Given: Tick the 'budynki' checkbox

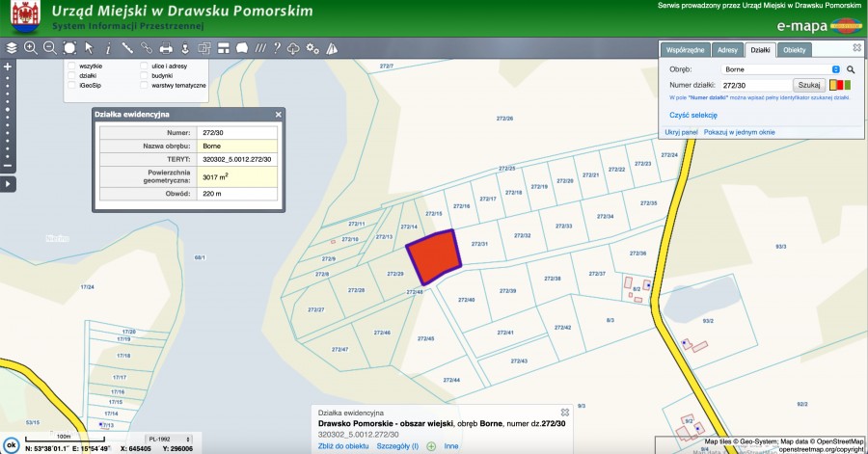Looking at the screenshot, I should point(144,75).
